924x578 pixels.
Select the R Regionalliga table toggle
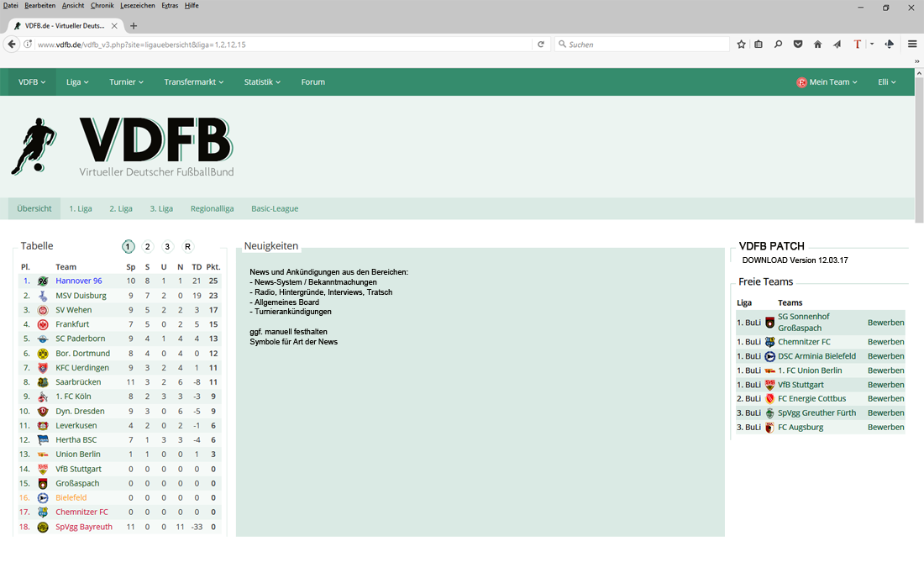click(187, 247)
